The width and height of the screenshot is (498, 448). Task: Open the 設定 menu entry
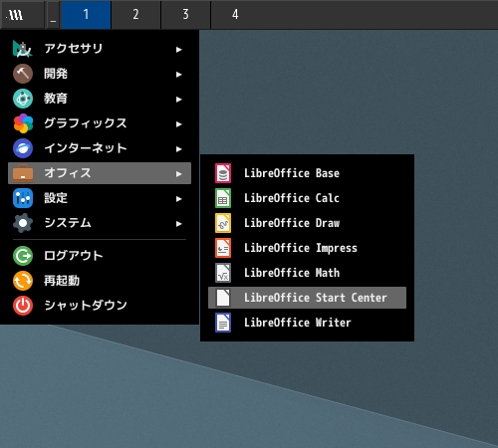[100, 198]
